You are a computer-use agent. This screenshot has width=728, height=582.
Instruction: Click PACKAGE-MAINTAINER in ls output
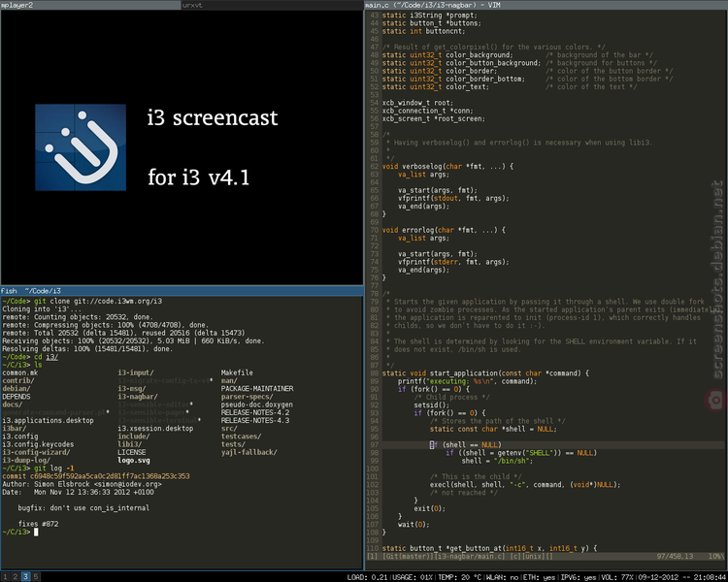click(x=257, y=388)
